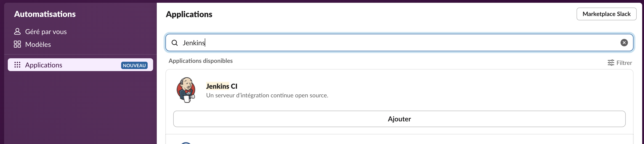
Task: Open the Géré par vous section
Action: coord(46,32)
